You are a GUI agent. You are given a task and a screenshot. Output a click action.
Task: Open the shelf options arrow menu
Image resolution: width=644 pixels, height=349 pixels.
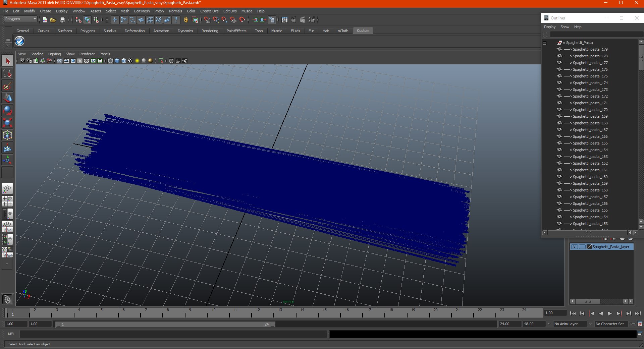(8, 45)
